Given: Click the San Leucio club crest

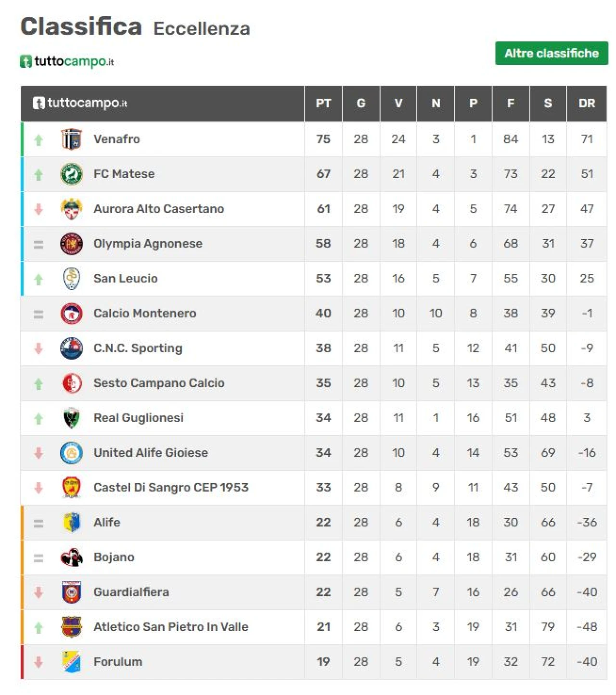Looking at the screenshot, I should pos(72,279).
